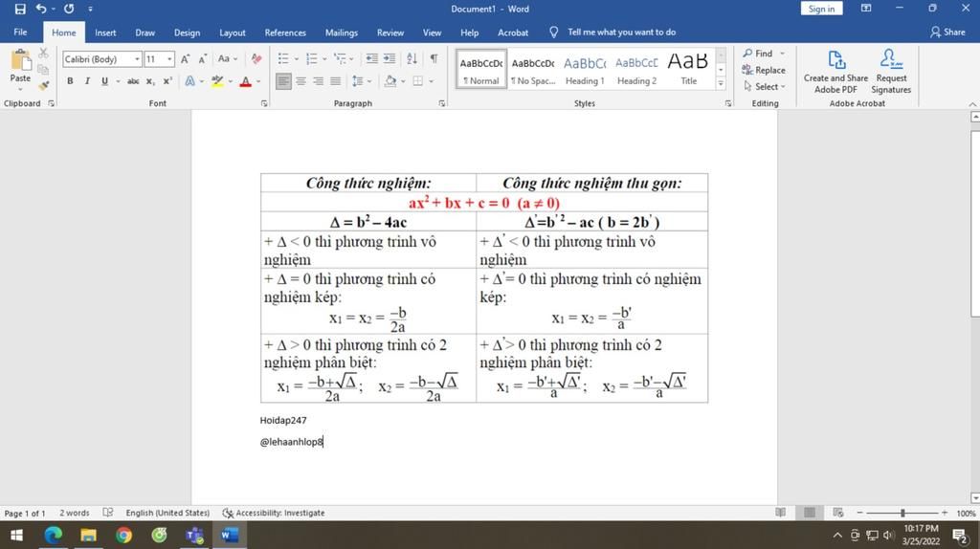Apply paragraph shading with the paint bucket
This screenshot has height=549, width=980.
[390, 81]
